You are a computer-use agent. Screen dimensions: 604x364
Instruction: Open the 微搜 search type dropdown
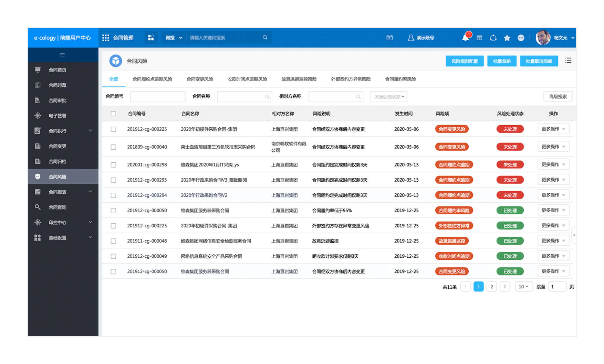[x=174, y=38]
